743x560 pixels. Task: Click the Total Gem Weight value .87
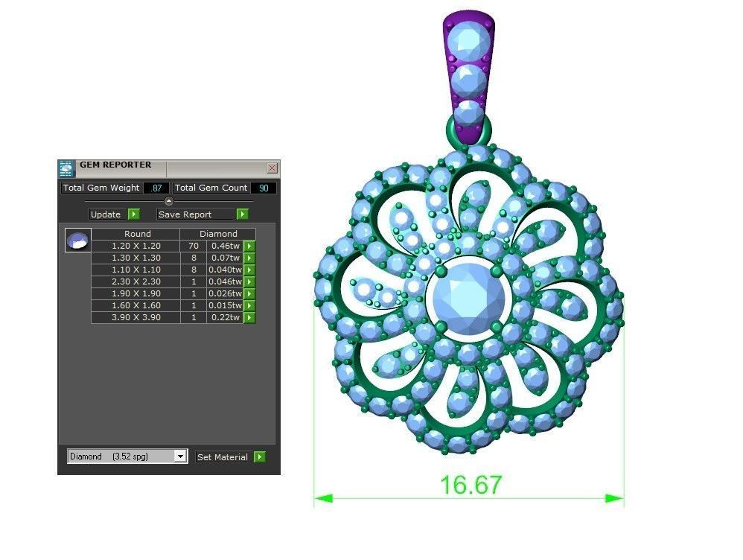(156, 188)
